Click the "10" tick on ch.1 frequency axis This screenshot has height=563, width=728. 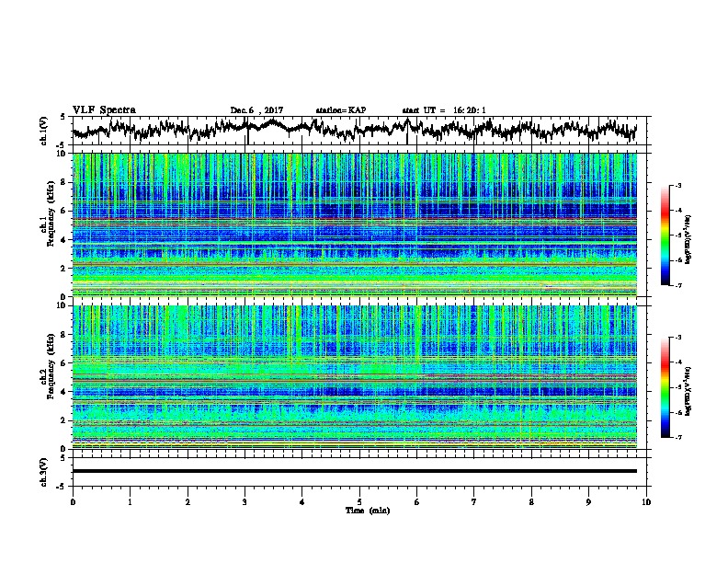pyautogui.click(x=63, y=154)
